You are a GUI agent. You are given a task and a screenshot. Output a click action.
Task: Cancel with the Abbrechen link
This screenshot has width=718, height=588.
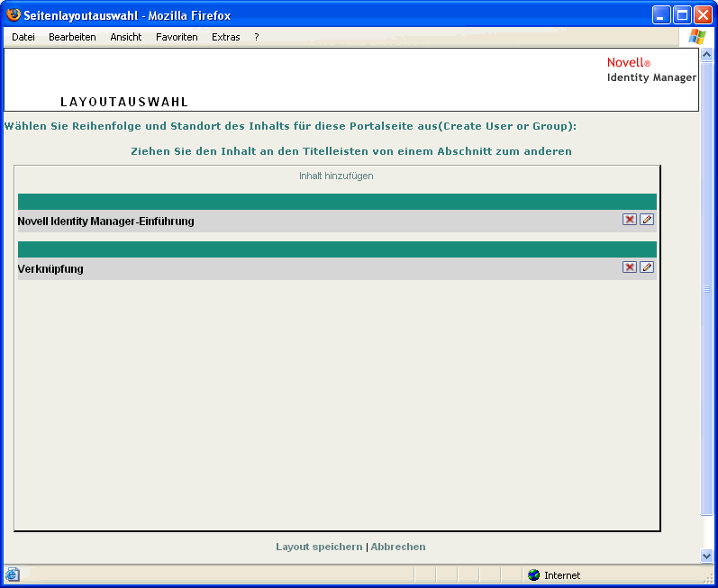398,547
